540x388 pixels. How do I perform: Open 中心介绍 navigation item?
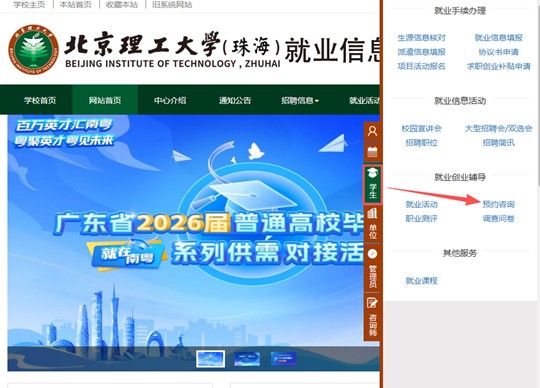(170, 100)
